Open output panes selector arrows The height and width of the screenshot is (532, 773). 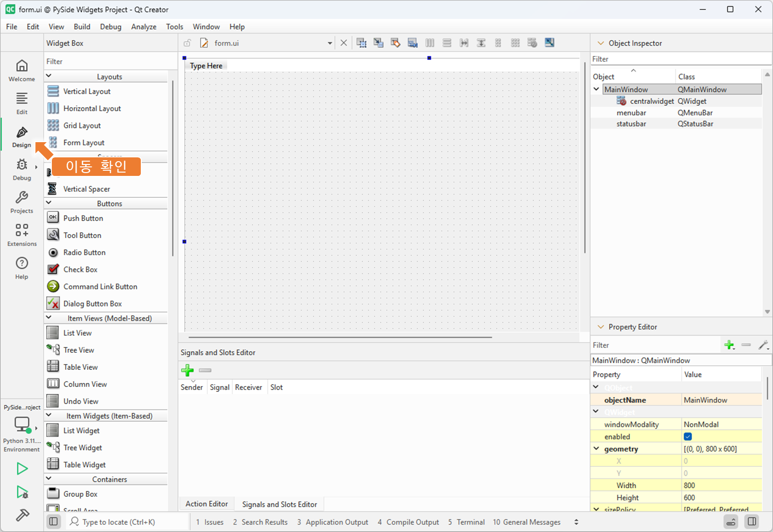pyautogui.click(x=577, y=522)
